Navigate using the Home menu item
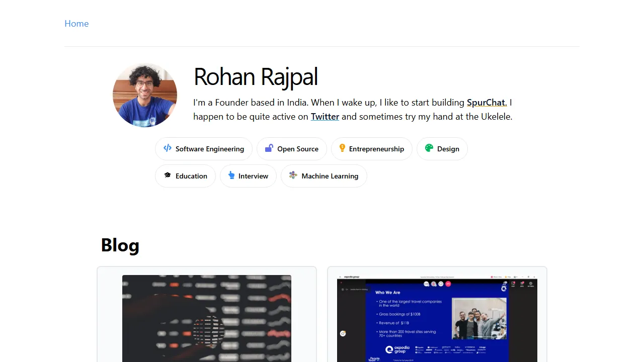The width and height of the screenshot is (644, 362). [76, 23]
